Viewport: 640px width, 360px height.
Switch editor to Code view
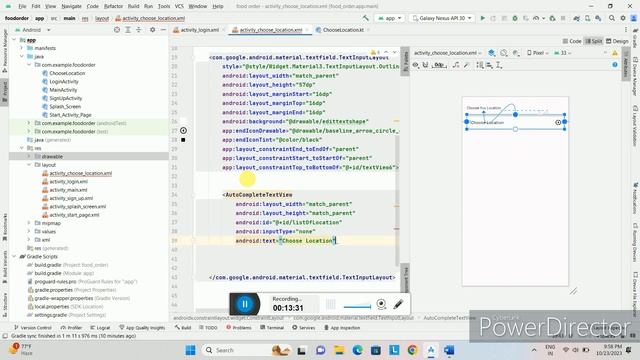pyautogui.click(x=572, y=41)
